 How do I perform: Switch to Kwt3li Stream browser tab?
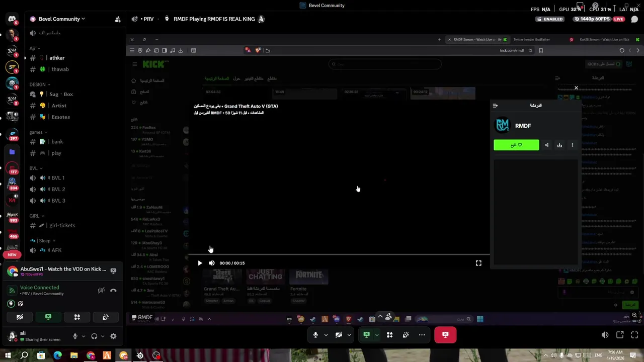[604, 39]
